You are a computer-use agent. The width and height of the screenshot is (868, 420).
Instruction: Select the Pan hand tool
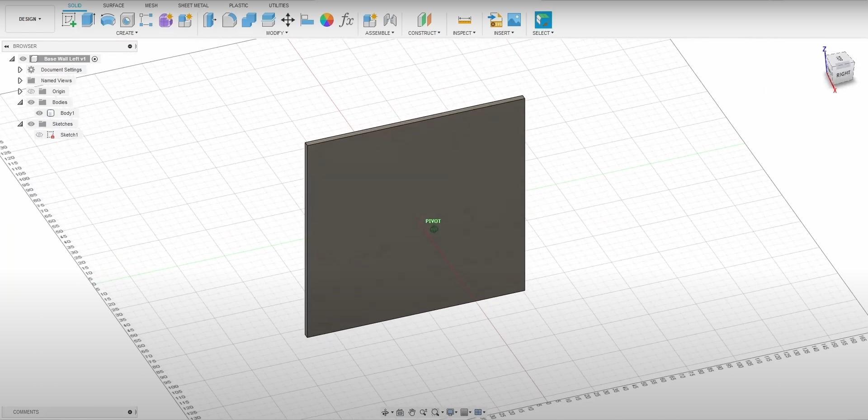pos(412,412)
